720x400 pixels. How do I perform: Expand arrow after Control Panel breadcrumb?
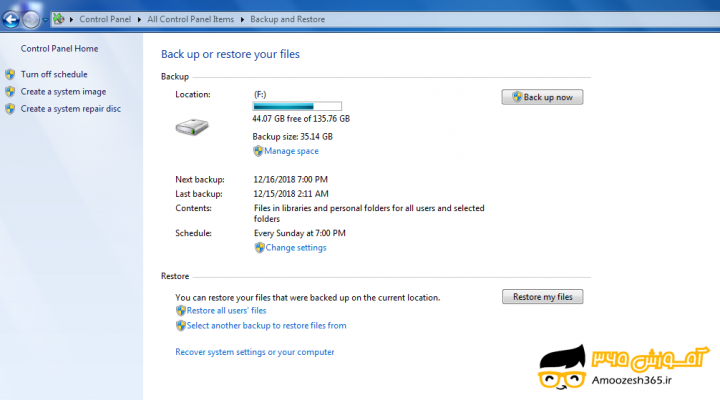coord(139,19)
